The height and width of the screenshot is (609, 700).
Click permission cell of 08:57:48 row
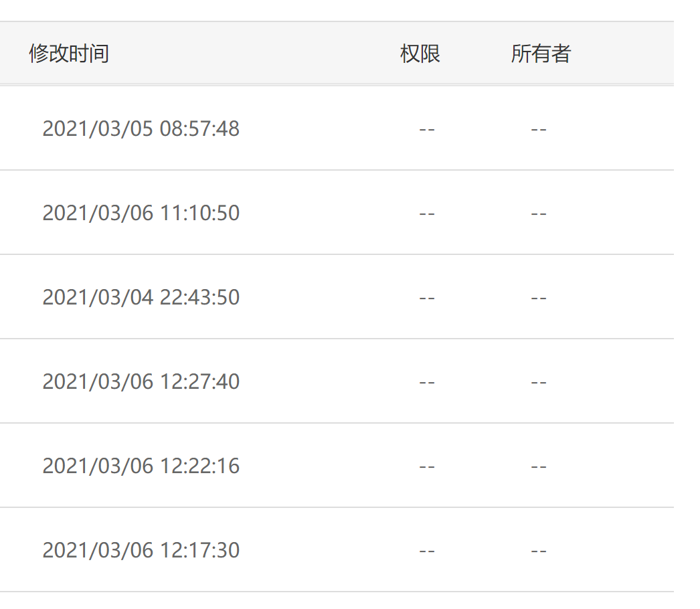pyautogui.click(x=427, y=130)
